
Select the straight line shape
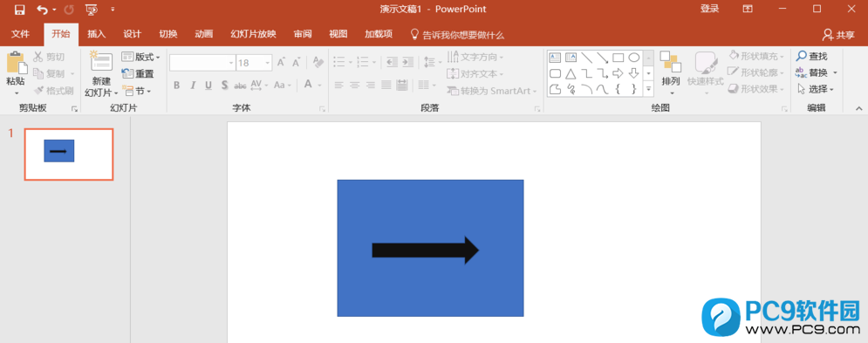(587, 58)
